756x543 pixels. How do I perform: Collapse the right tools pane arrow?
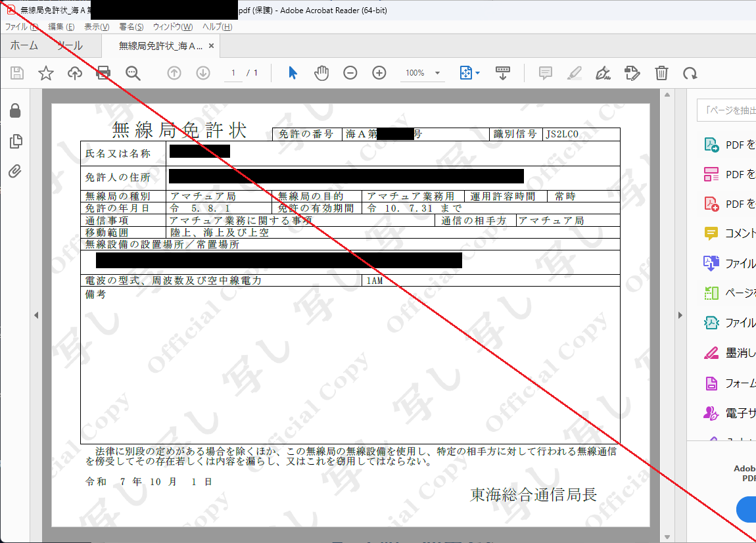tap(681, 316)
